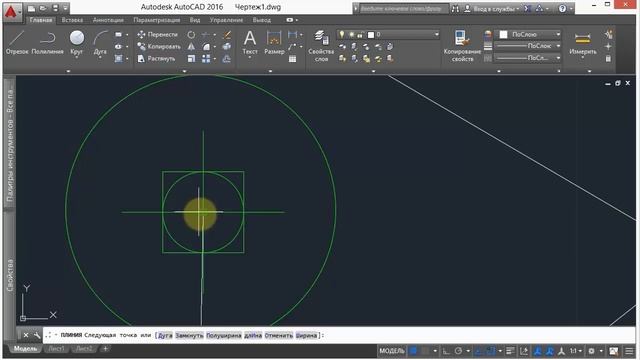This screenshot has height=360, width=640.
Task: Select the Explode tool icon
Action: click(x=227, y=47)
